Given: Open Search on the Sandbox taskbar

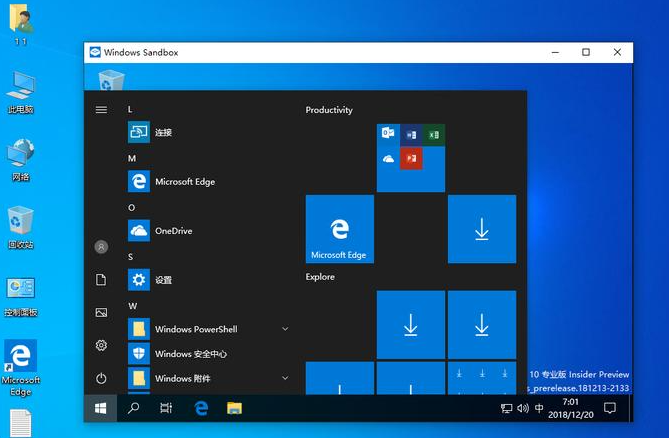Looking at the screenshot, I should click(134, 408).
